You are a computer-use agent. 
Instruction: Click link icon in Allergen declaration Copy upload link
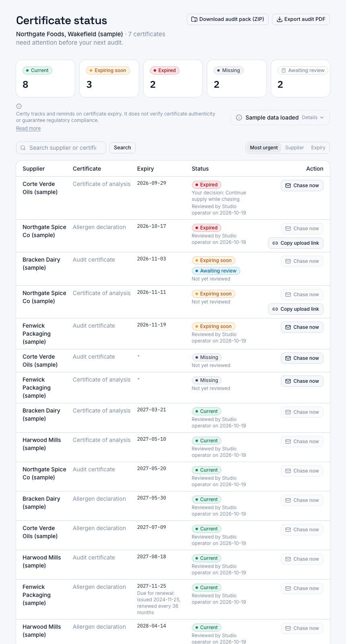275,243
